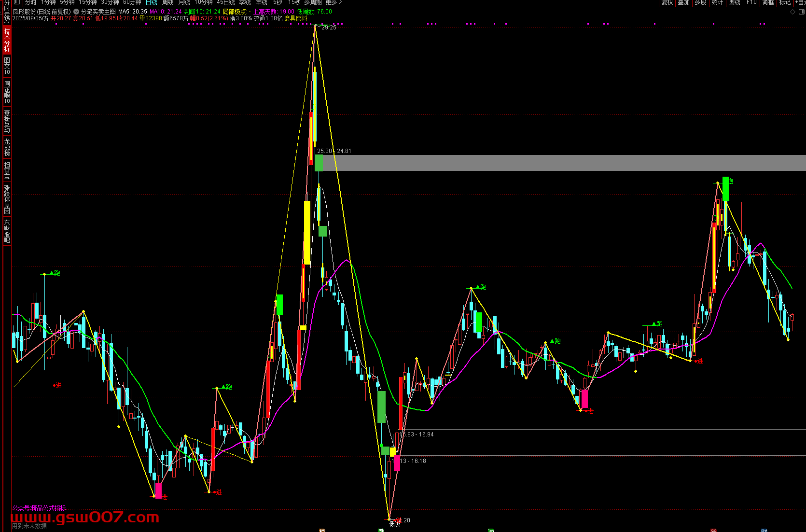Click the 16.93 - 16.94 price range label
Screen dimensions: 806x532
coord(417,434)
